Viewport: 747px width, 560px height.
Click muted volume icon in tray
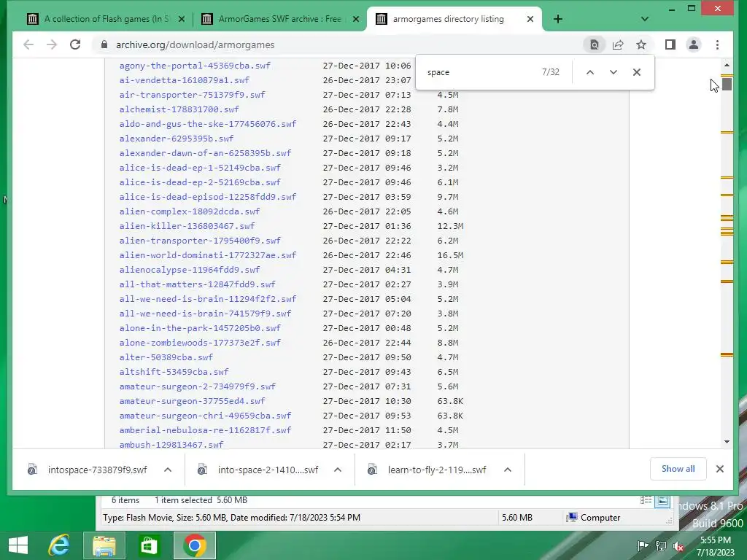[x=678, y=545]
